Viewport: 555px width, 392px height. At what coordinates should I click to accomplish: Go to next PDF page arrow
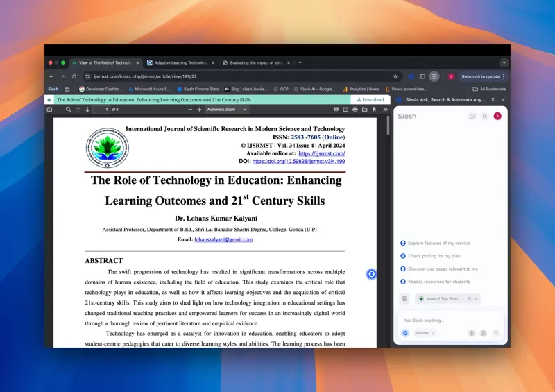coord(87,110)
